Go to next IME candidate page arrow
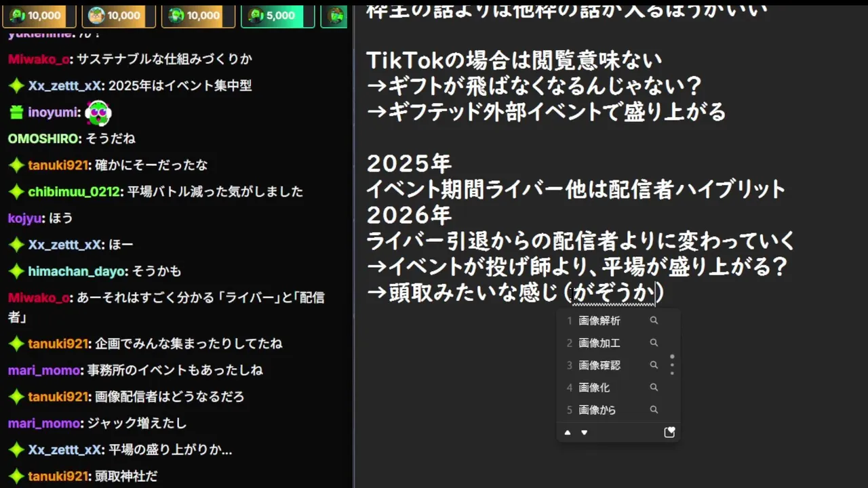Screen dimensions: 868x488 [585, 432]
